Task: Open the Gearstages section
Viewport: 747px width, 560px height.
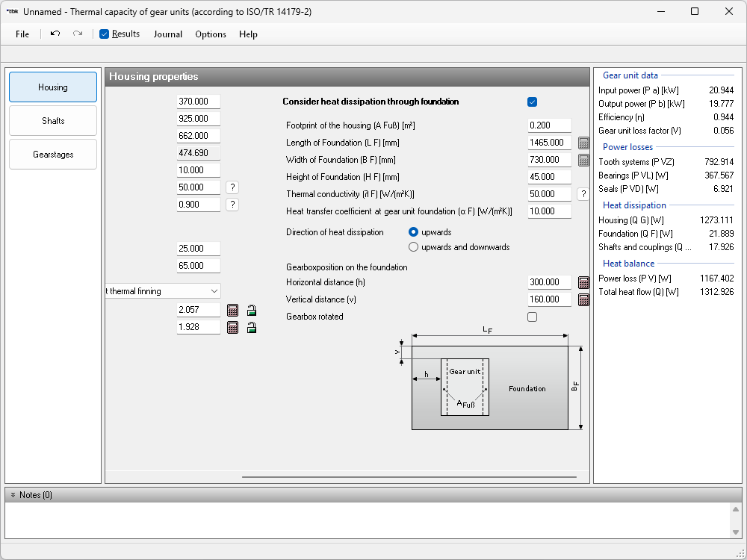Action: (x=53, y=155)
